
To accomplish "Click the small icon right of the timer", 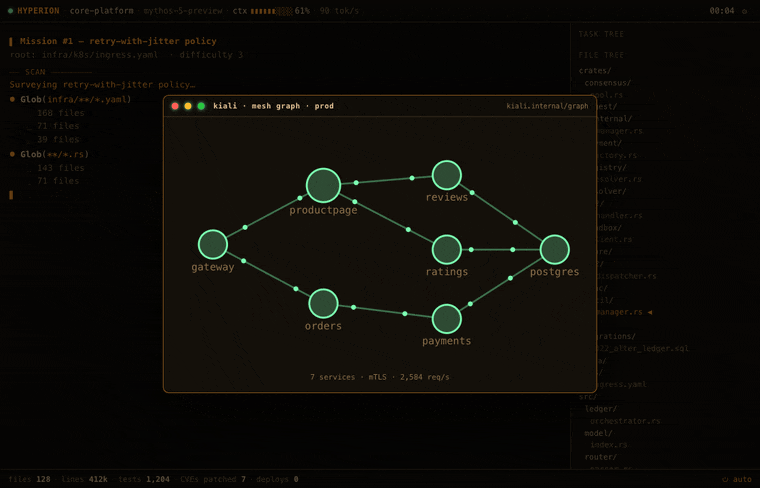I will tap(744, 11).
